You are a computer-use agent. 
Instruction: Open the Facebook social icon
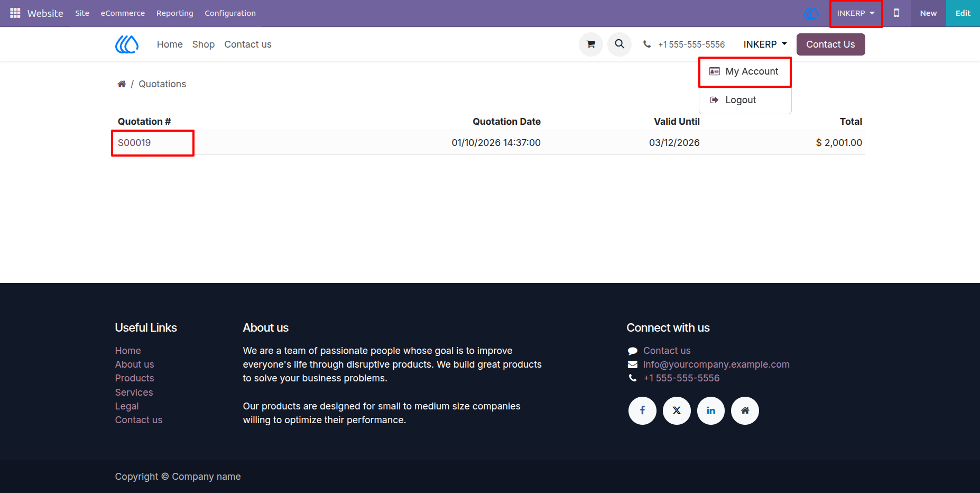point(642,410)
